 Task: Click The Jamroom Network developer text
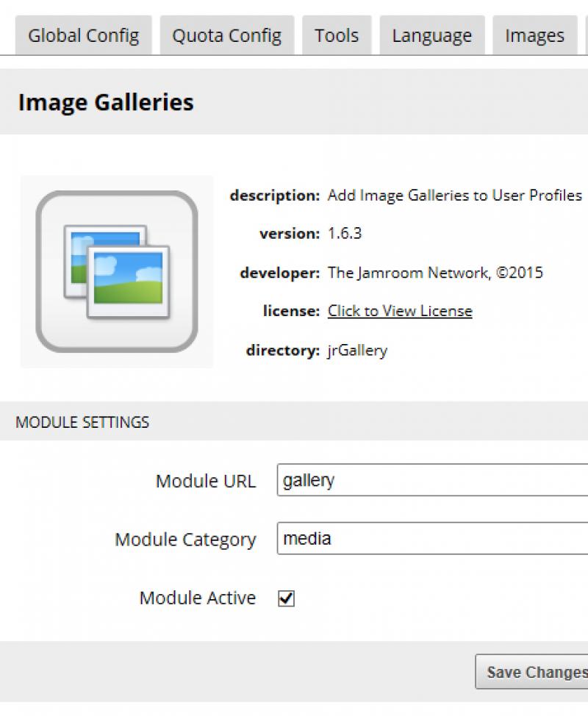[x=435, y=273]
